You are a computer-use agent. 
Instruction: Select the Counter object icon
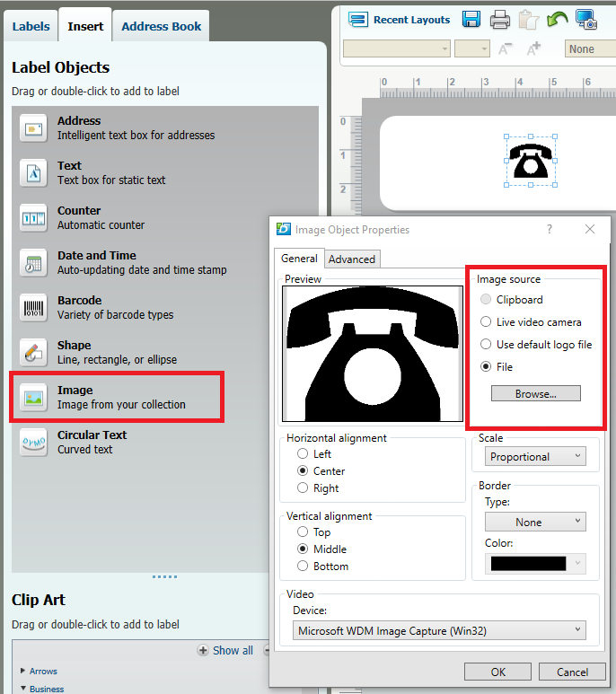click(33, 218)
